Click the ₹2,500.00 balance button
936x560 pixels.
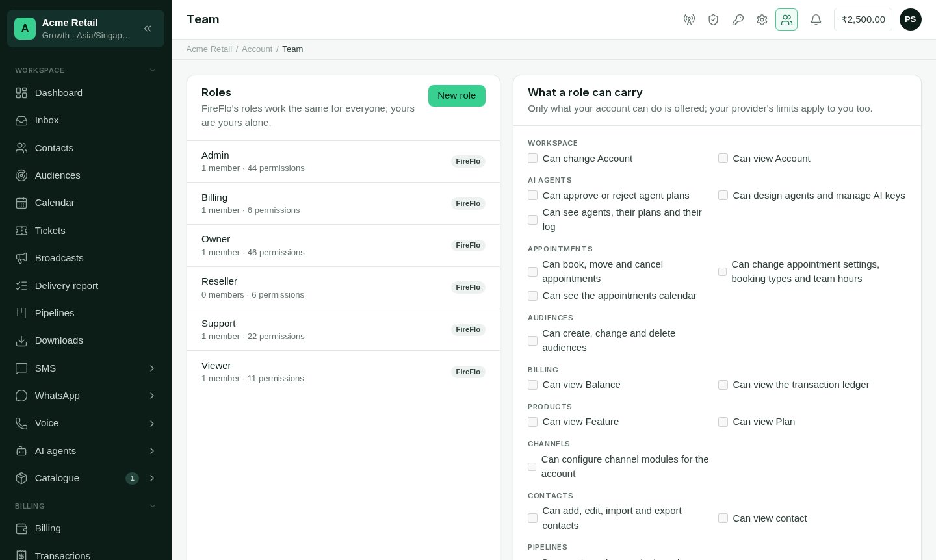863,19
